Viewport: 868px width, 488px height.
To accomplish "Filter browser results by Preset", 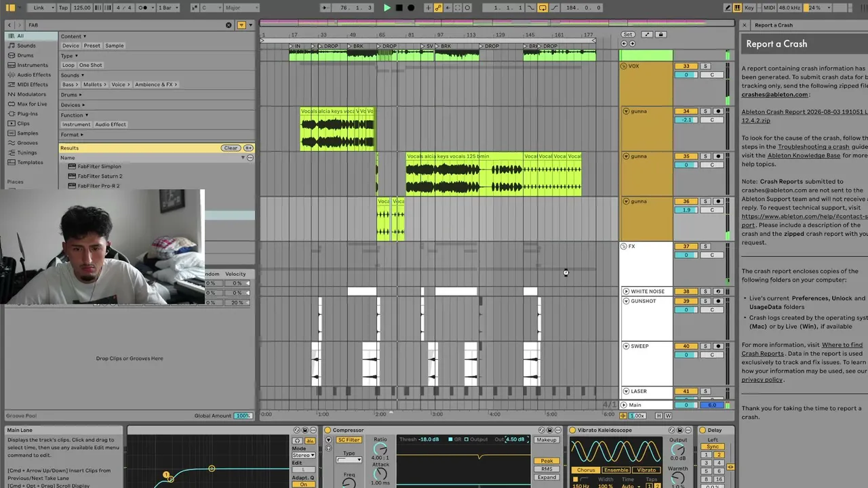I will [x=92, y=45].
